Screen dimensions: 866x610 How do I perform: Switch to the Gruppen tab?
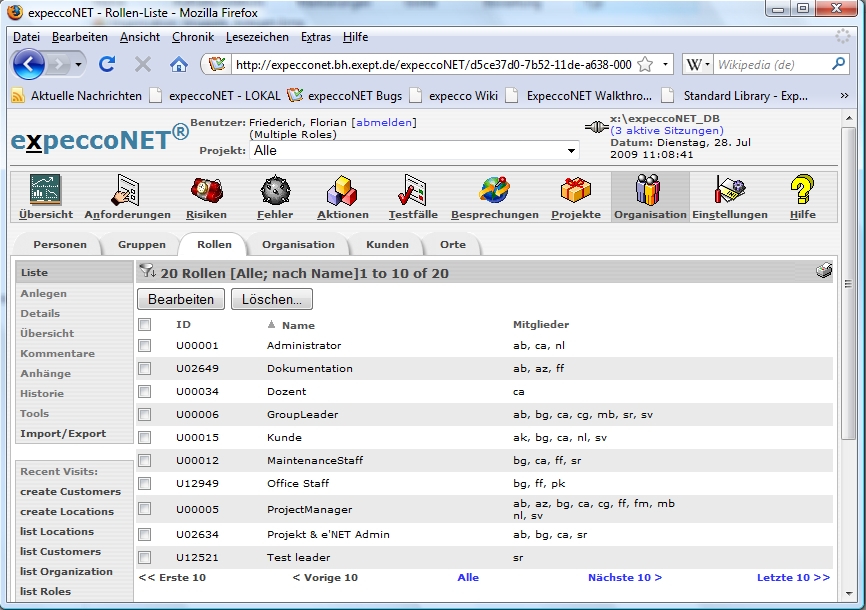tap(142, 244)
